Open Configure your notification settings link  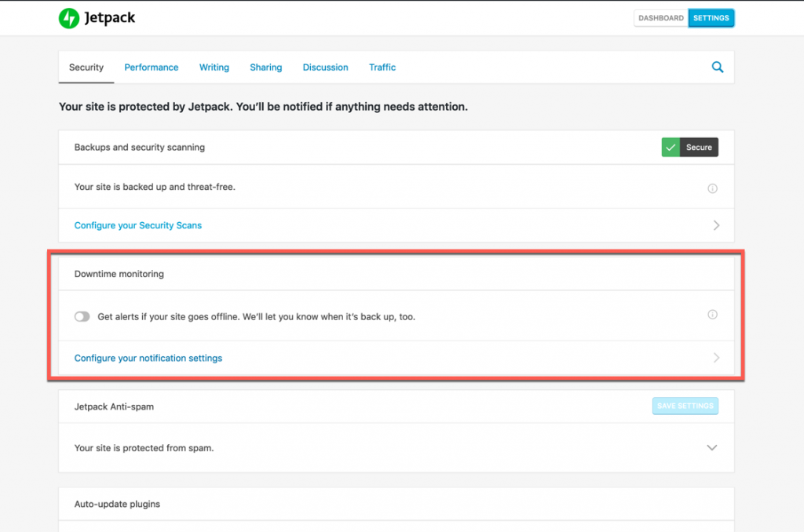point(148,358)
